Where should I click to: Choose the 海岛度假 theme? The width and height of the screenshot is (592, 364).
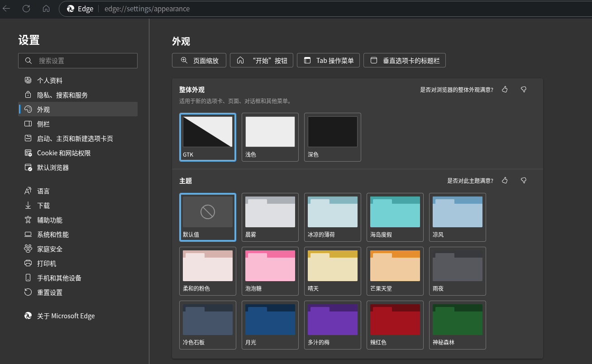(395, 217)
